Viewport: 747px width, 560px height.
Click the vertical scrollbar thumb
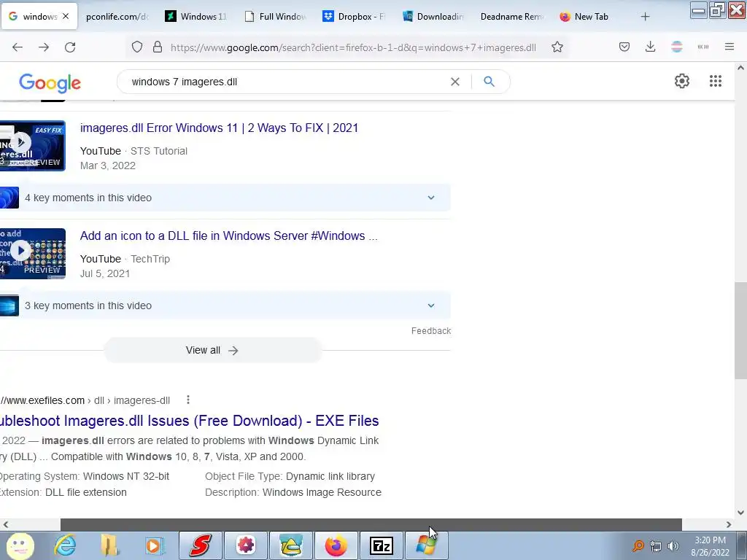coord(741,330)
